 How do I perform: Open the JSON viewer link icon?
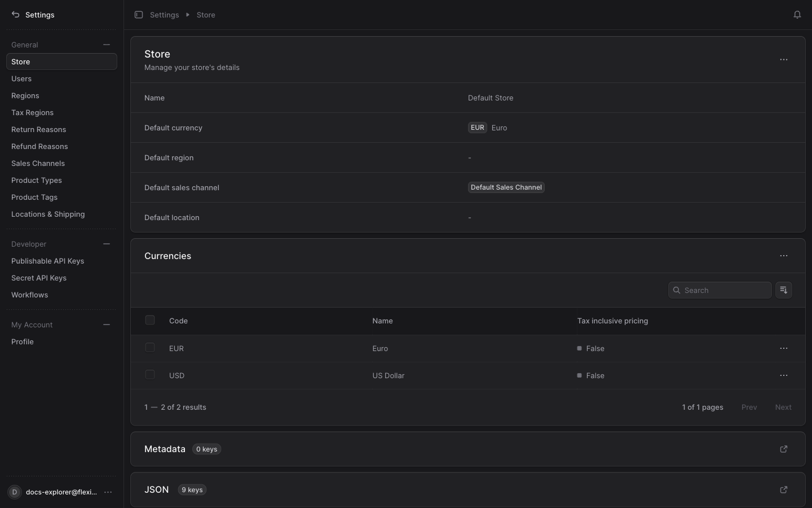tap(784, 490)
